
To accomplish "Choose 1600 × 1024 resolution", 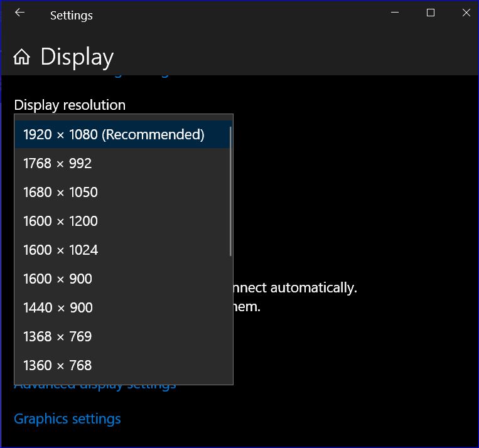I will (124, 250).
